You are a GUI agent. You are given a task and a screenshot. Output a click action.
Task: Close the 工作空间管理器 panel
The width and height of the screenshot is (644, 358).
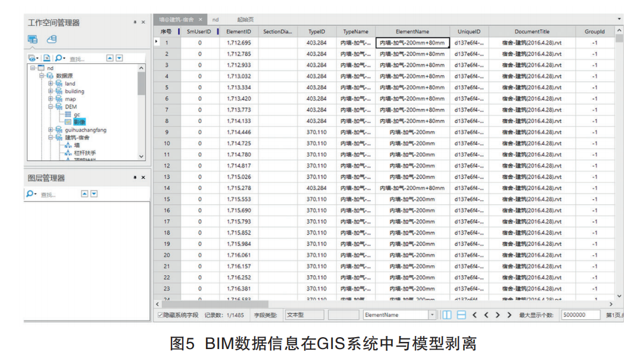[x=143, y=22]
